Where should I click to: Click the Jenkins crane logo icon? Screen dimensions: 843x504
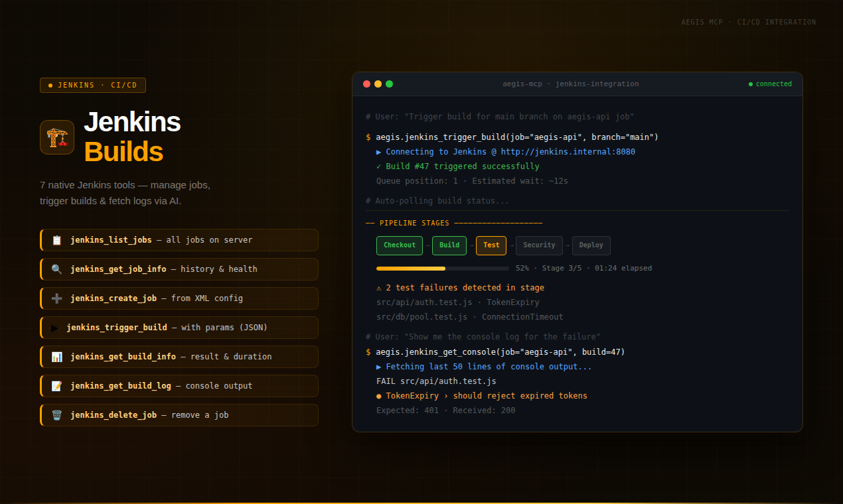[x=57, y=137]
